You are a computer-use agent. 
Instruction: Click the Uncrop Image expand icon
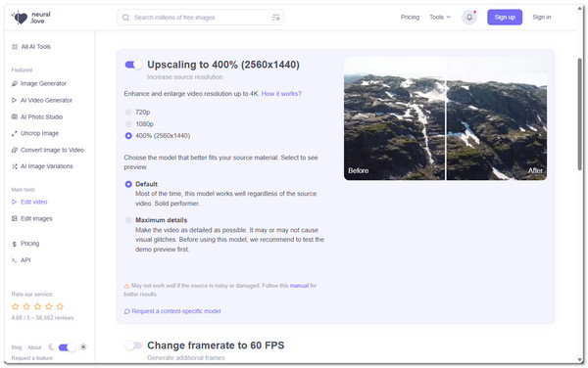pyautogui.click(x=15, y=133)
